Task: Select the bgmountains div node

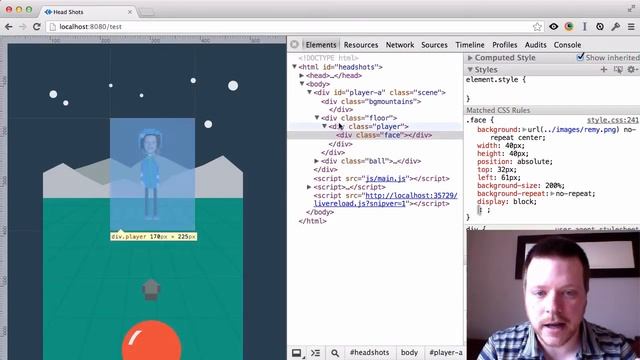Action: 371,101
